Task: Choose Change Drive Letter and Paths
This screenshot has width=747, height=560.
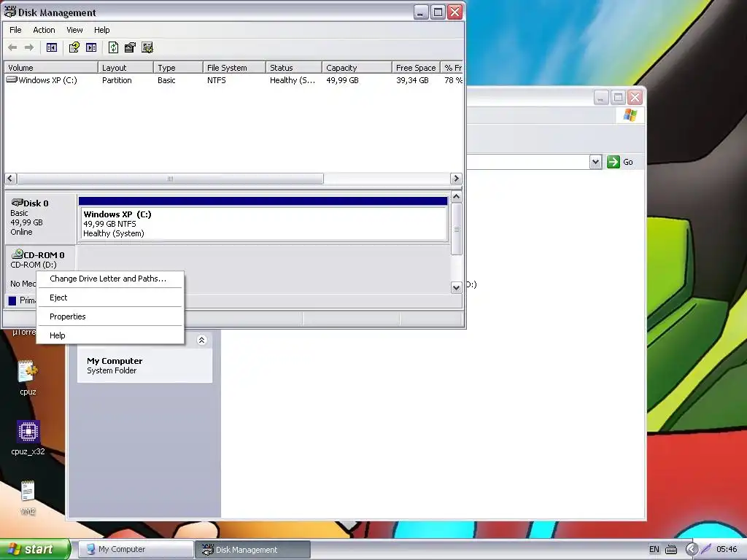Action: 110,279
